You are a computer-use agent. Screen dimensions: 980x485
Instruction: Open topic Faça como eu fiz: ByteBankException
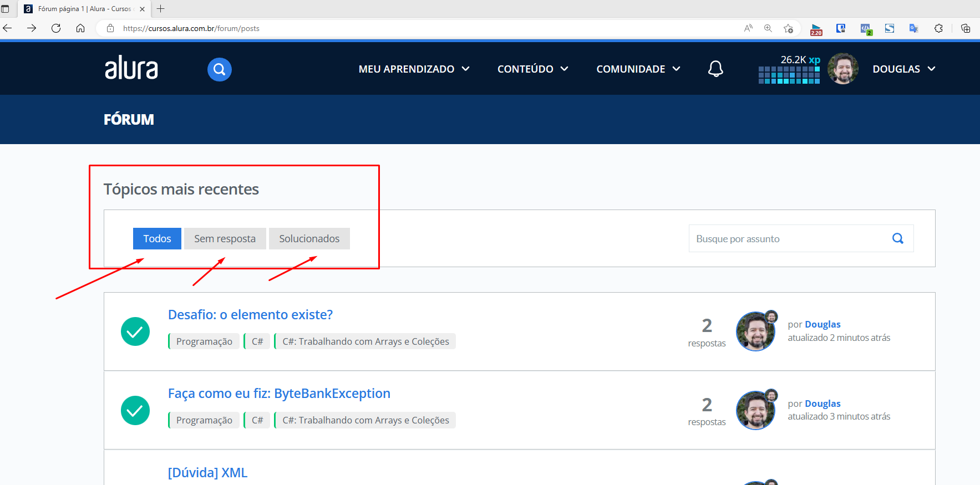(279, 394)
